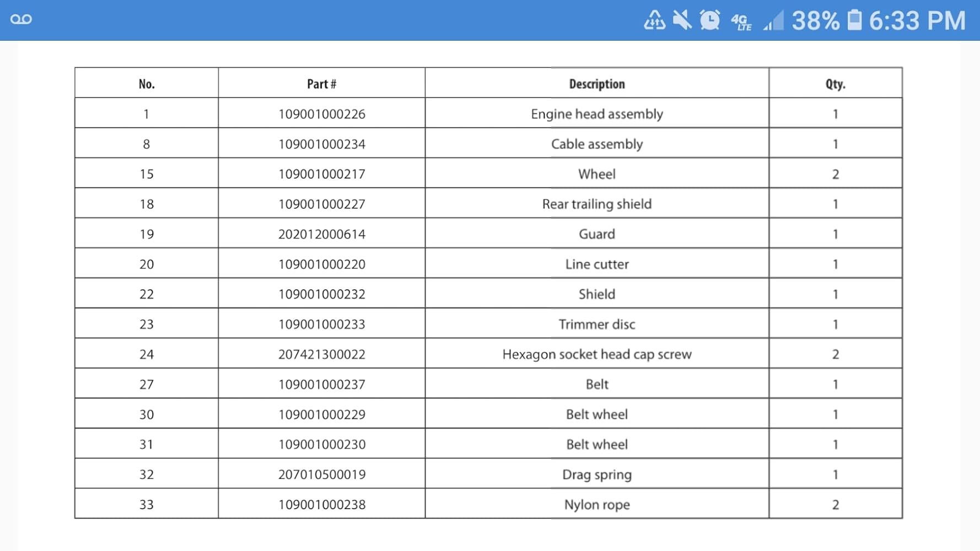Tap the voicemail icon in status bar
The image size is (980, 551).
[21, 20]
